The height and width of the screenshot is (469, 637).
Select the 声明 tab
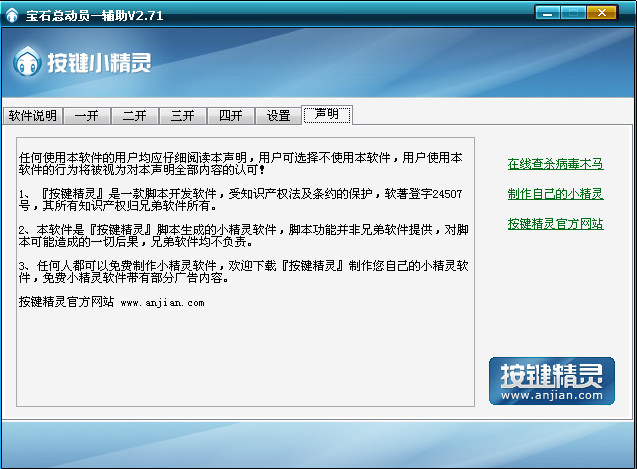(327, 115)
